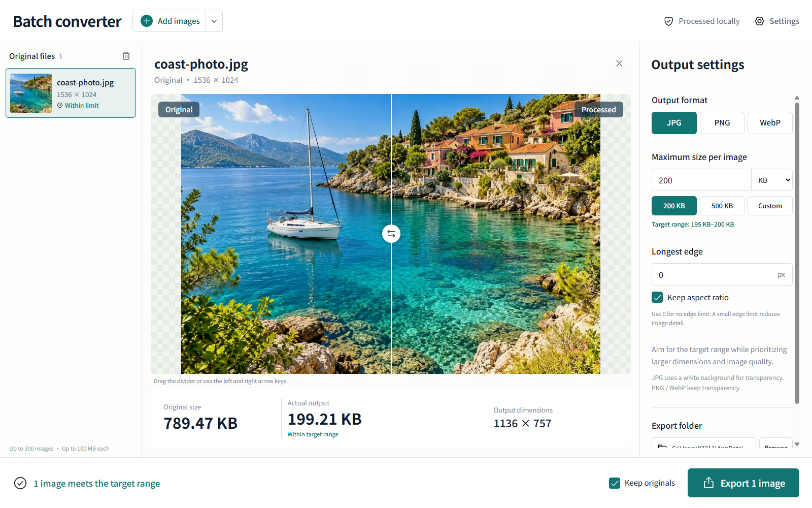Screen dimensions: 812x508
Task: Open the KB unit dropdown
Action: 772,180
